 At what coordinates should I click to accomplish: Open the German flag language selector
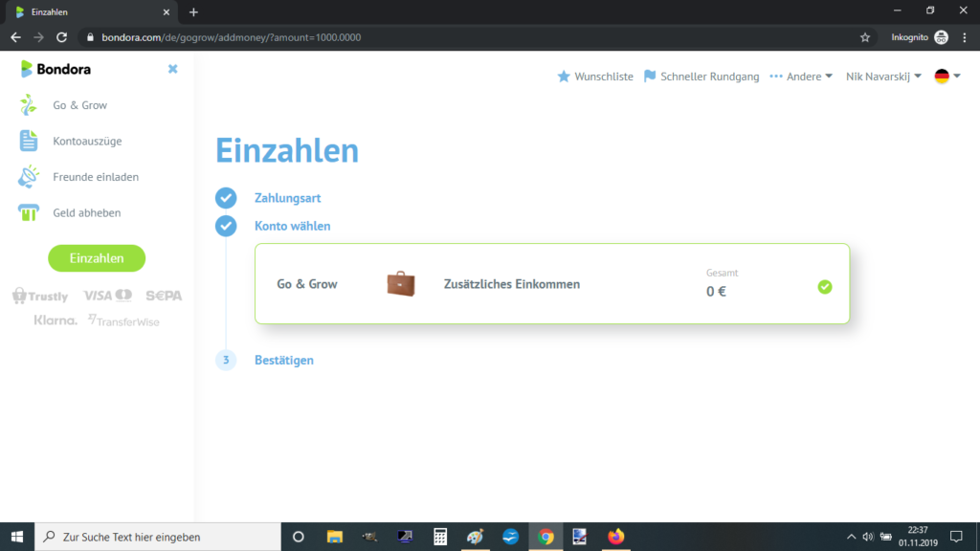(x=947, y=77)
